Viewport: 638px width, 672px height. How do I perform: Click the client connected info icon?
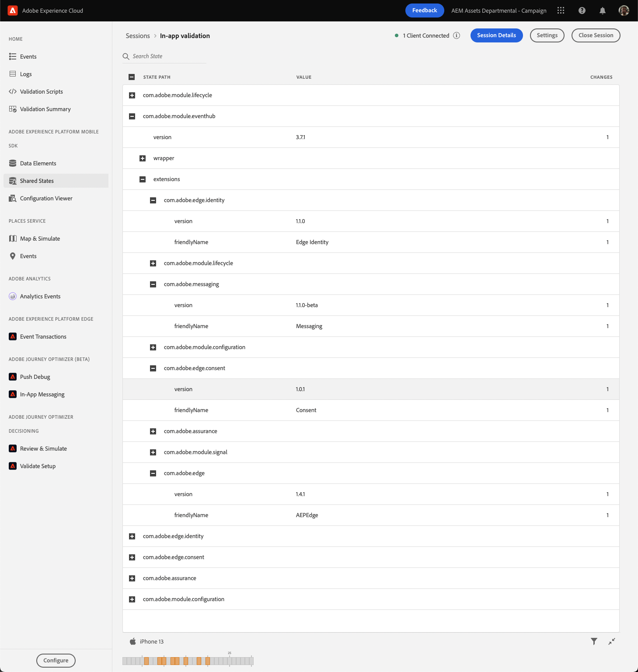point(457,35)
